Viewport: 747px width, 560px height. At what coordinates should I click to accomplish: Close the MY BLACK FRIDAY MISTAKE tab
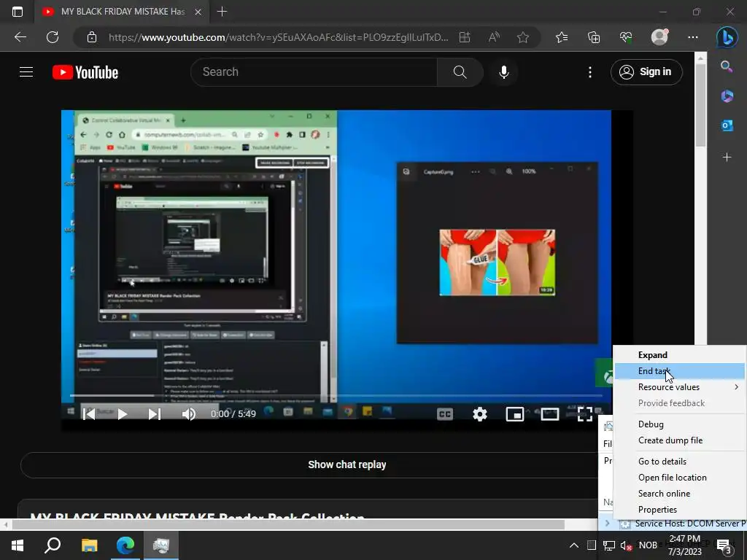point(198,12)
